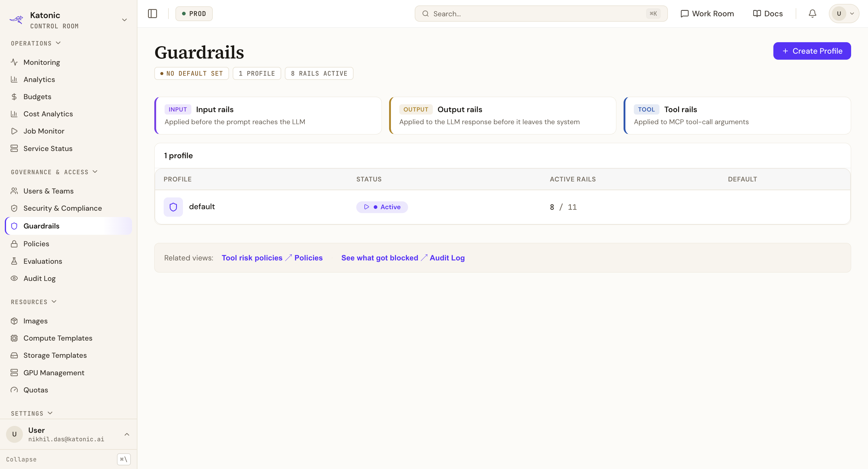Expand the Settings section
This screenshot has height=469, width=868.
pyautogui.click(x=50, y=413)
